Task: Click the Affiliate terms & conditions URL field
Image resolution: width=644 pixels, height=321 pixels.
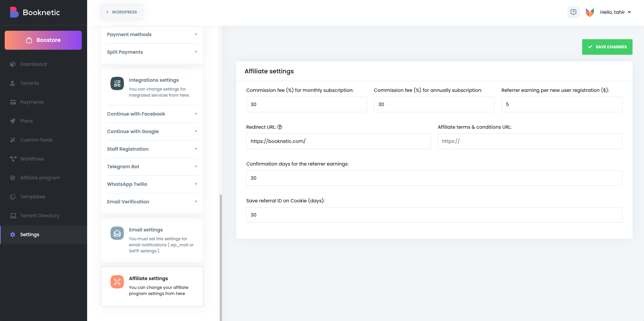Action: pos(530,141)
